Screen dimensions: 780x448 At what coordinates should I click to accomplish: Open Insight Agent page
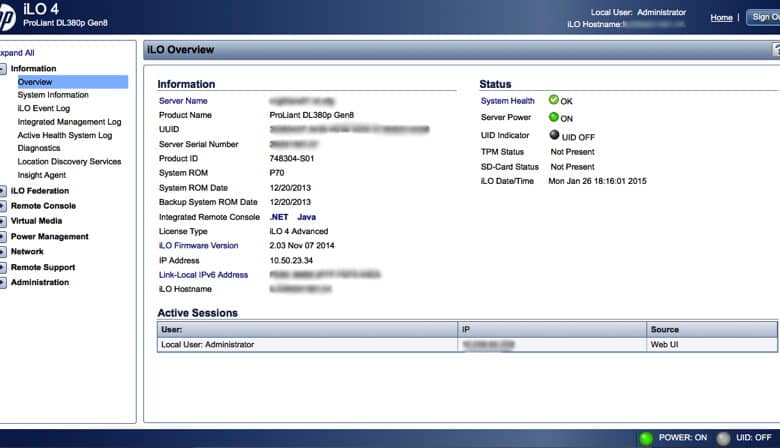point(41,175)
